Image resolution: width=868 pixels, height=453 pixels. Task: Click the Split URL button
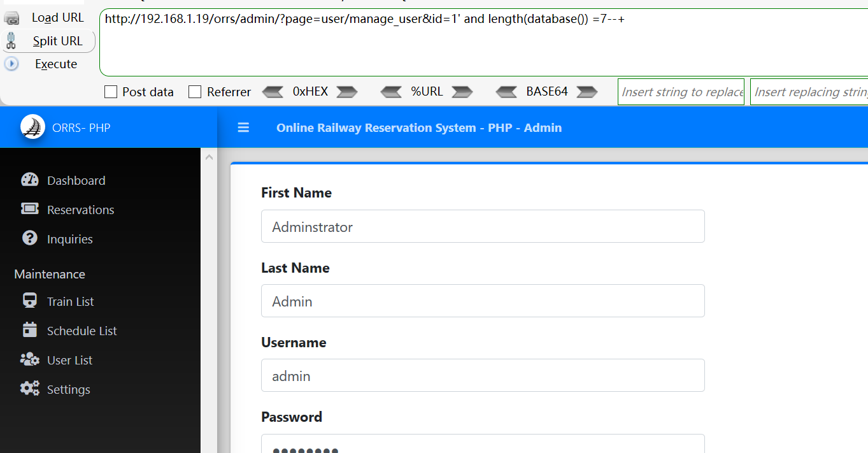click(x=49, y=41)
